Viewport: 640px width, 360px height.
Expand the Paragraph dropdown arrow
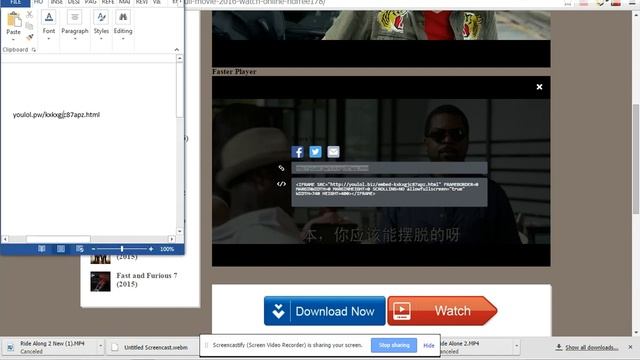pyautogui.click(x=75, y=39)
